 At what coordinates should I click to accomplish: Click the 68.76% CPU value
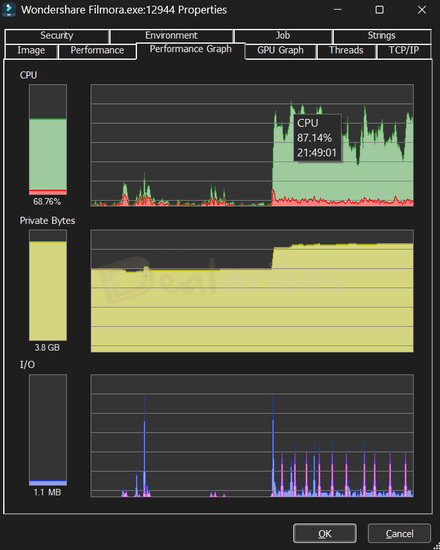coord(47,202)
